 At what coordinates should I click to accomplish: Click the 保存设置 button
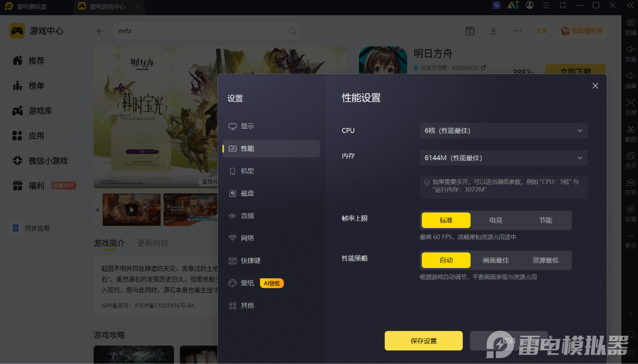coord(423,341)
